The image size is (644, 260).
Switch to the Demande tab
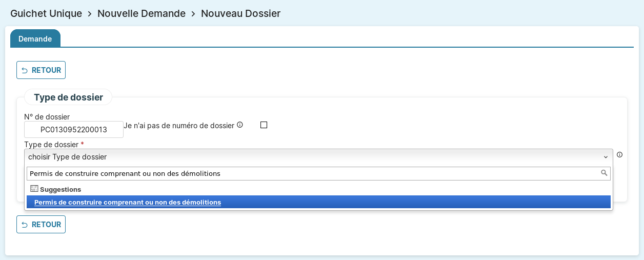point(35,38)
